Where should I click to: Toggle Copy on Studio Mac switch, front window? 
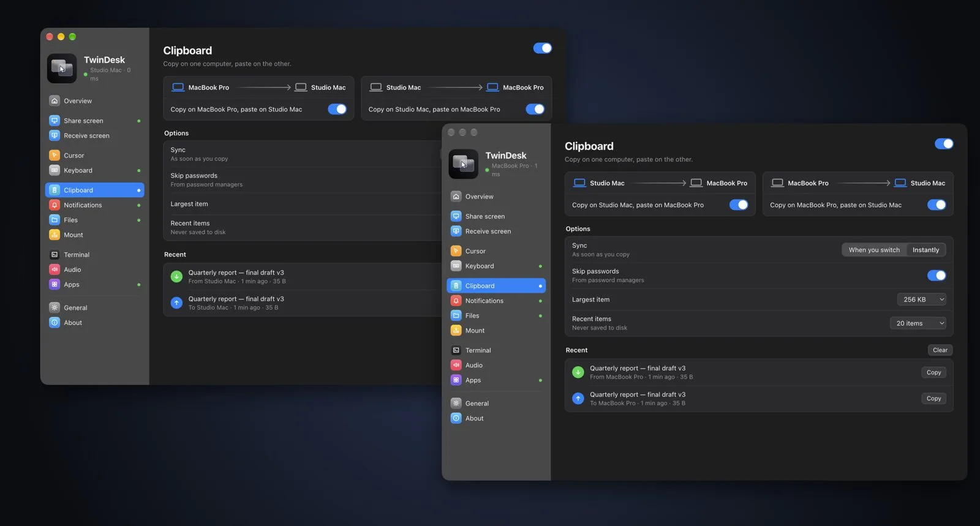(739, 205)
